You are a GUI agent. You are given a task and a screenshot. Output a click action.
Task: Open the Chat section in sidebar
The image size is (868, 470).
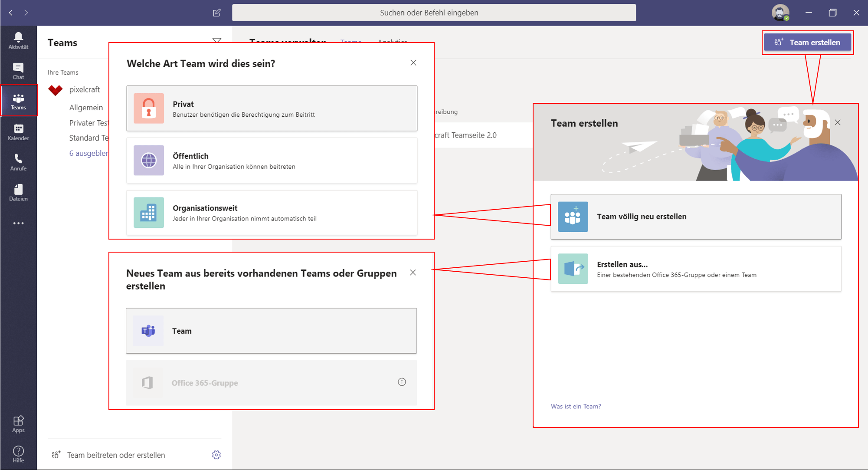click(x=18, y=71)
